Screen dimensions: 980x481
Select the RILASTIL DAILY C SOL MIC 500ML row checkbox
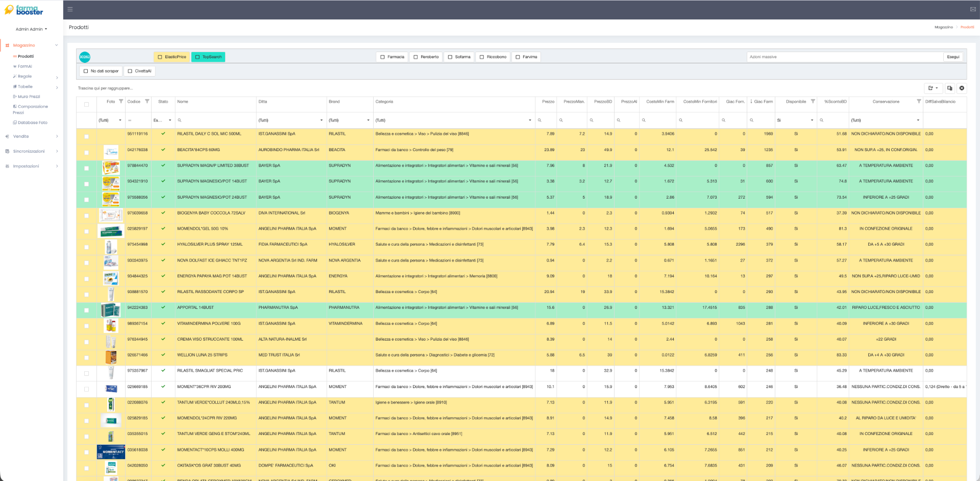click(x=86, y=137)
